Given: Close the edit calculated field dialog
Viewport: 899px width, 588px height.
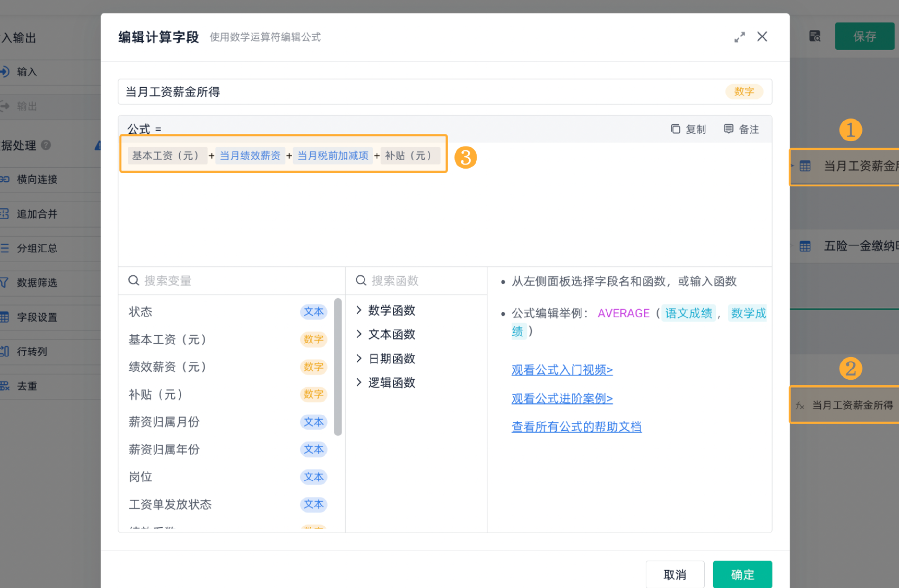Looking at the screenshot, I should tap(762, 37).
